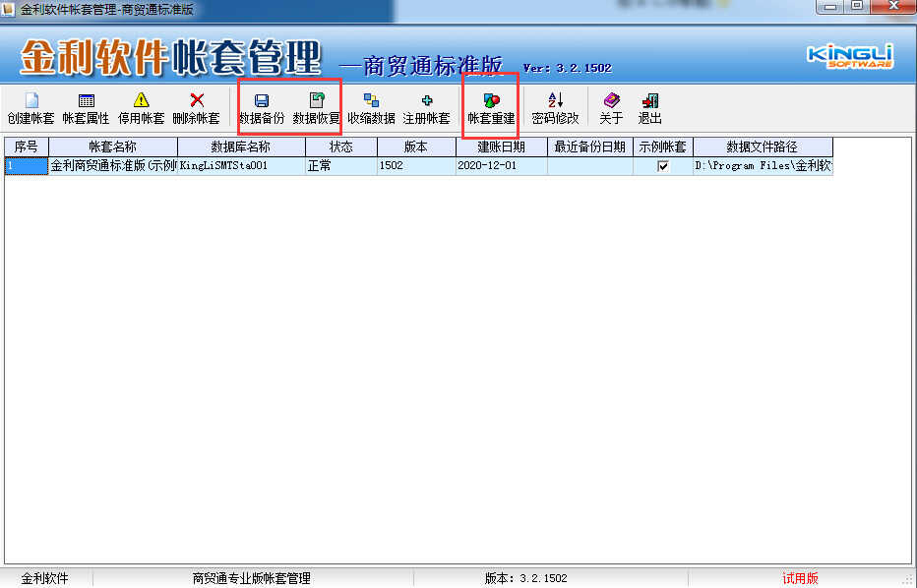The height and width of the screenshot is (588, 917).
Task: Click the 示例帐套 column header
Action: 663,147
